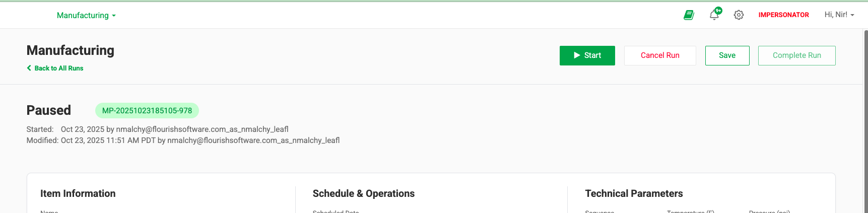868x213 pixels.
Task: Click the back chevron beside All Runs
Action: (29, 68)
